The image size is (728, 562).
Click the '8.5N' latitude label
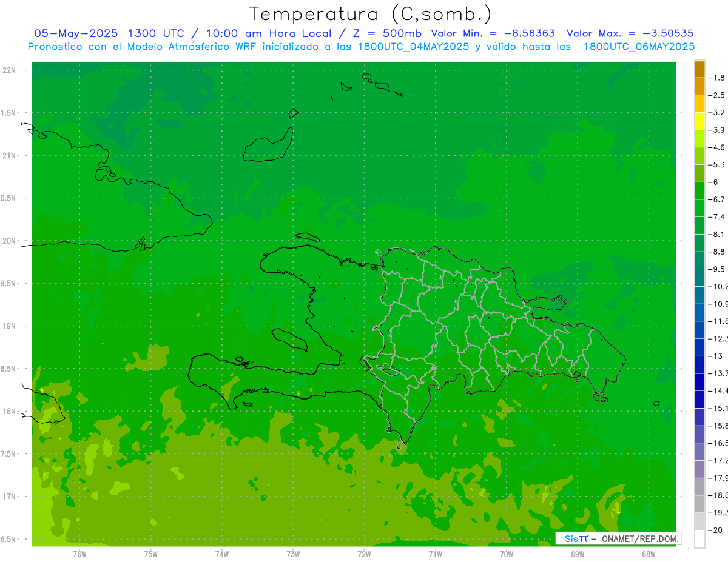coord(8,369)
